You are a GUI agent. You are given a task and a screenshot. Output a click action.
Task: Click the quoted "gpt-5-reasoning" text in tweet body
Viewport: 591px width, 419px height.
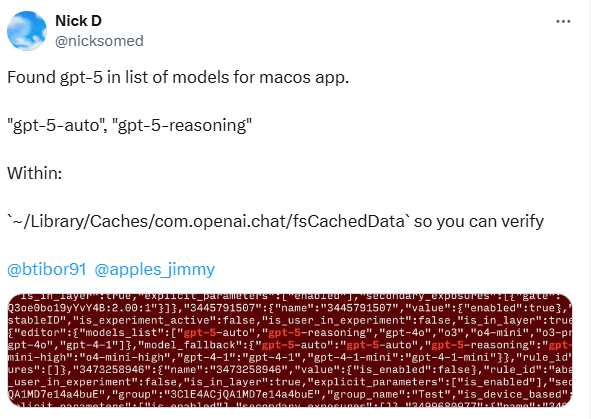(x=182, y=125)
